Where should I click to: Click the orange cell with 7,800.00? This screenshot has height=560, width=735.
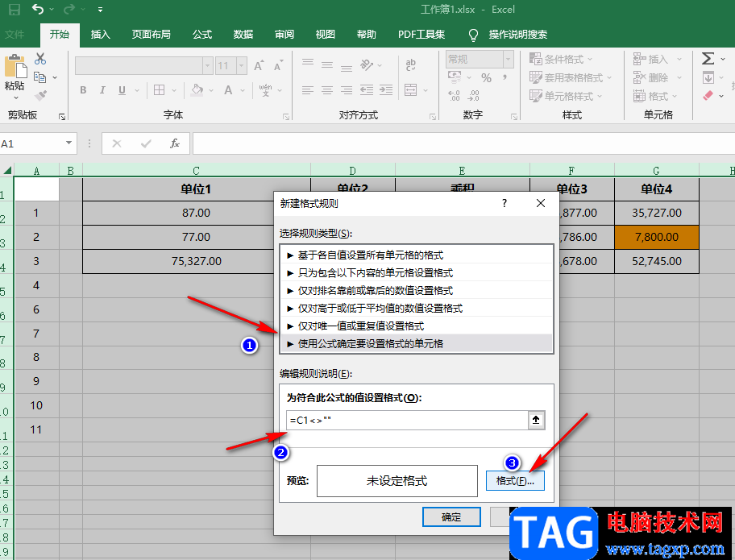pos(657,237)
